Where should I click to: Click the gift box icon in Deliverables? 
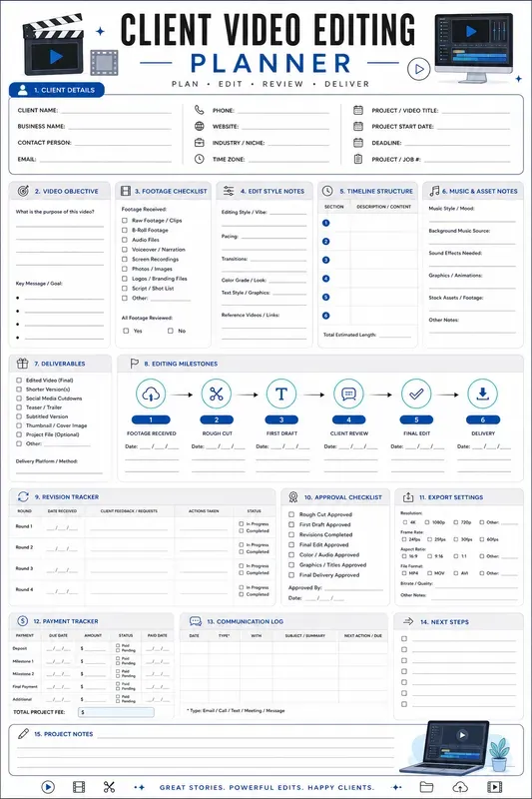coord(22,363)
